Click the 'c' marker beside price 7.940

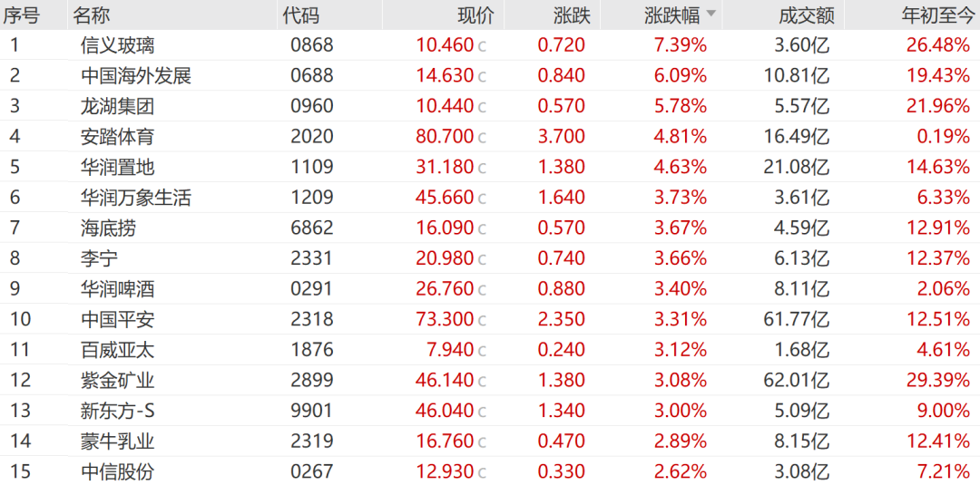tap(483, 350)
